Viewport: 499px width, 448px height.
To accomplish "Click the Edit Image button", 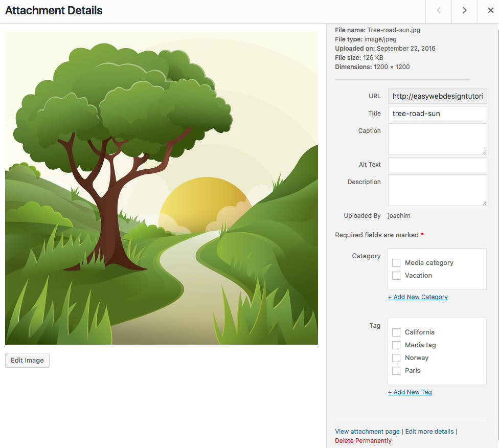I will coord(27,360).
